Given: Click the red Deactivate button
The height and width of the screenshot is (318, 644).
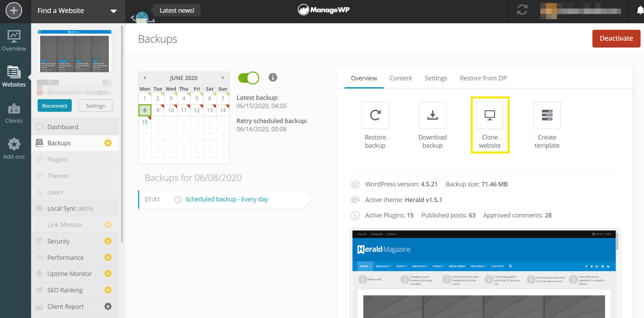Looking at the screenshot, I should (616, 38).
